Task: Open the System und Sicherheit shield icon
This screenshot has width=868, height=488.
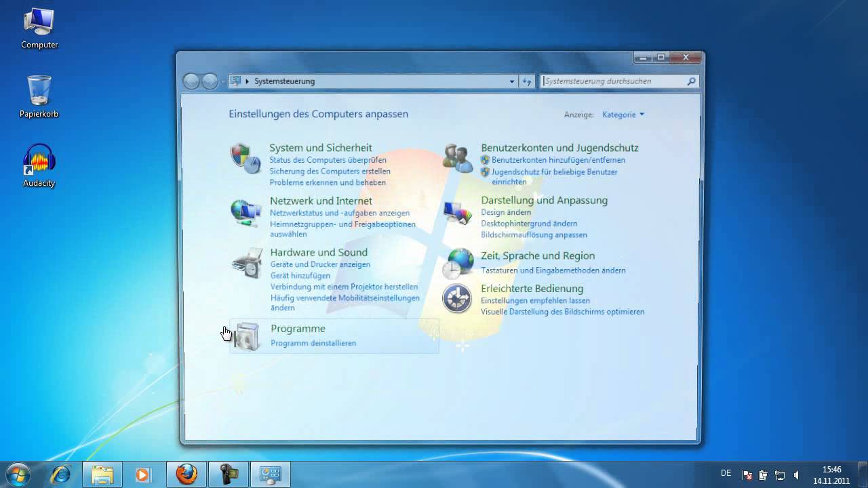Action: click(x=245, y=159)
